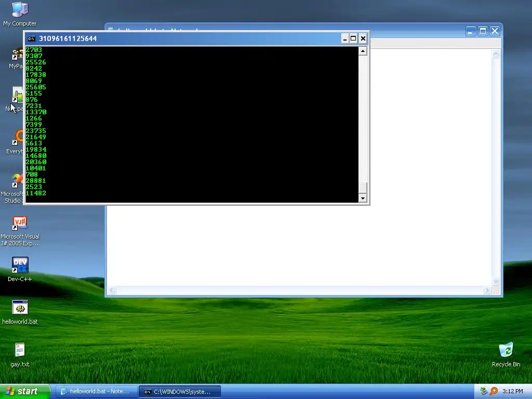Click the network tray icon
532x399 pixels.
(484, 391)
